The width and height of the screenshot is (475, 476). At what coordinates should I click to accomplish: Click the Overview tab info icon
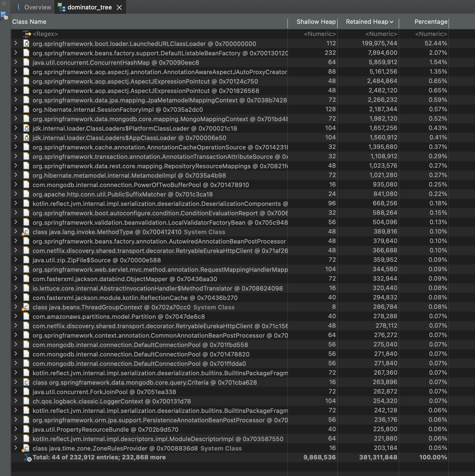pyautogui.click(x=18, y=7)
